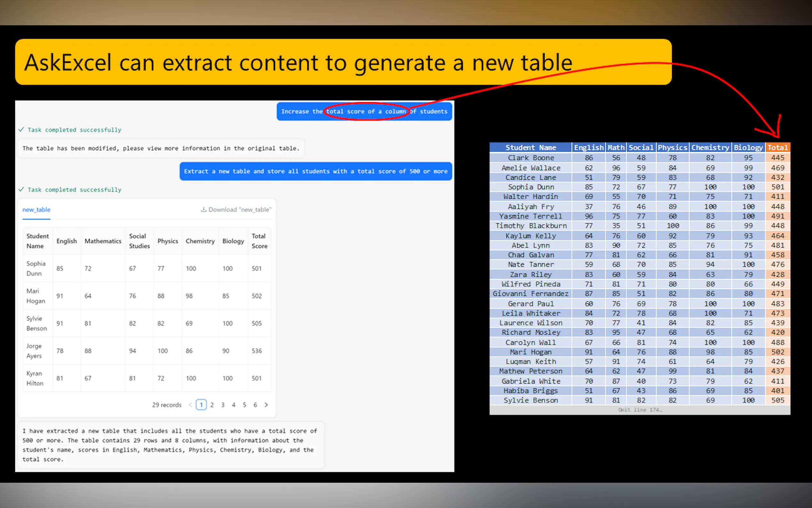Select the Jorge Ayers table row
812x508 pixels.
(x=147, y=351)
